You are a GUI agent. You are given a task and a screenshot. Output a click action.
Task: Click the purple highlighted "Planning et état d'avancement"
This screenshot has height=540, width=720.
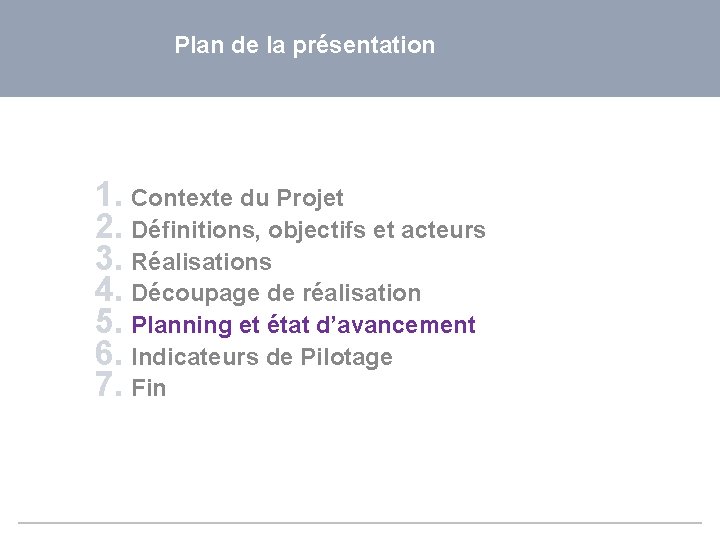[x=303, y=325]
